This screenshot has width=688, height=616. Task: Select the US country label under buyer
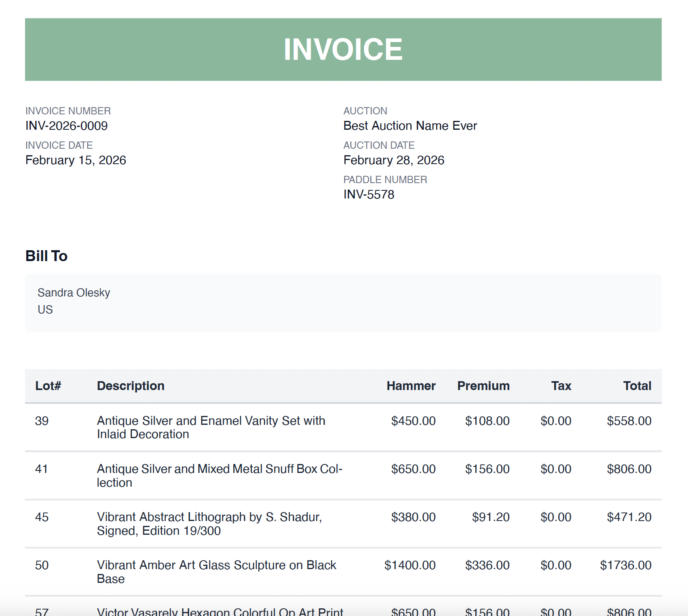pos(44,309)
